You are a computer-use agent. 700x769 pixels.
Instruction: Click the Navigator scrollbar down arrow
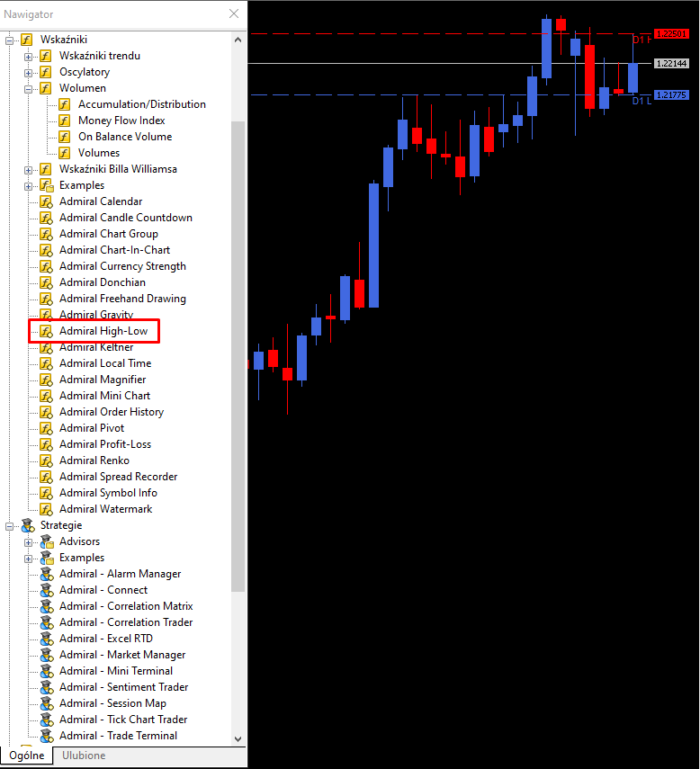pos(238,738)
